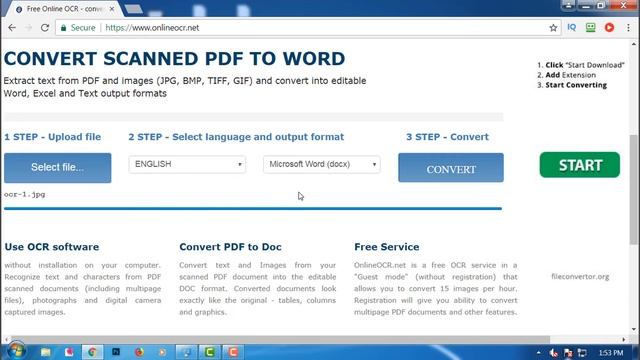Click the CONVERT button
640x360 pixels.
click(x=451, y=168)
